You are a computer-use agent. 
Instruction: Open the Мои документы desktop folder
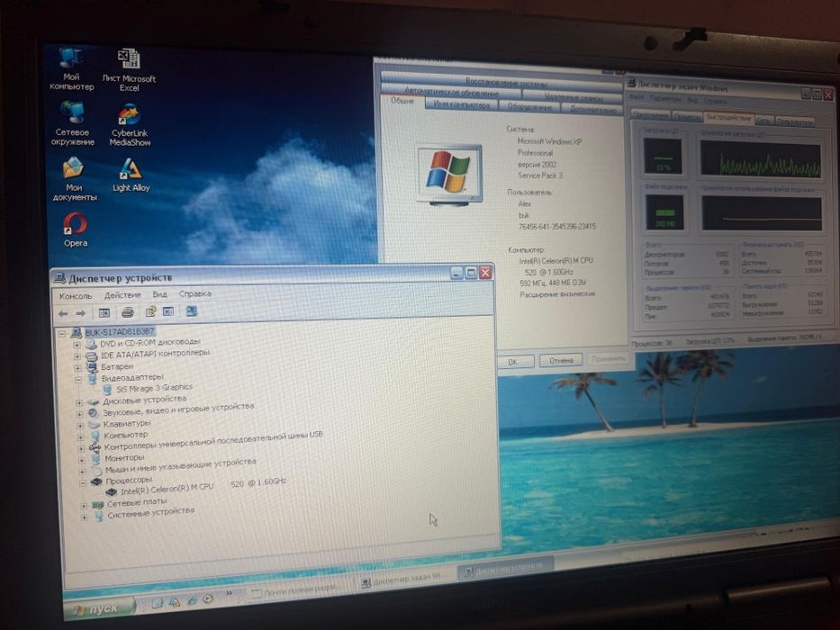pyautogui.click(x=74, y=179)
